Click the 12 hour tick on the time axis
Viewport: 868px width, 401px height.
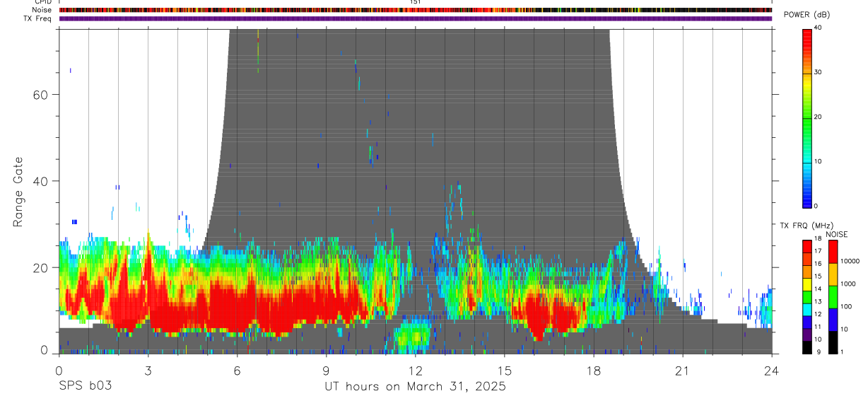[415, 371]
